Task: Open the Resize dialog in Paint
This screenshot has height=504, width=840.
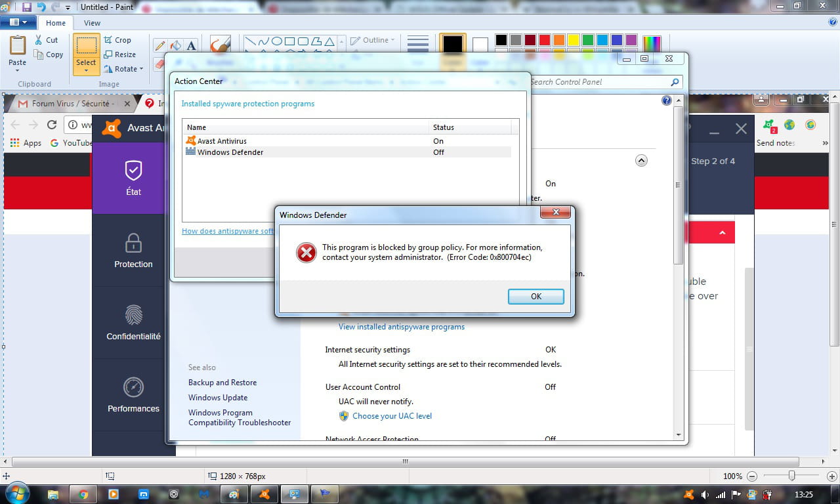Action: click(x=119, y=54)
